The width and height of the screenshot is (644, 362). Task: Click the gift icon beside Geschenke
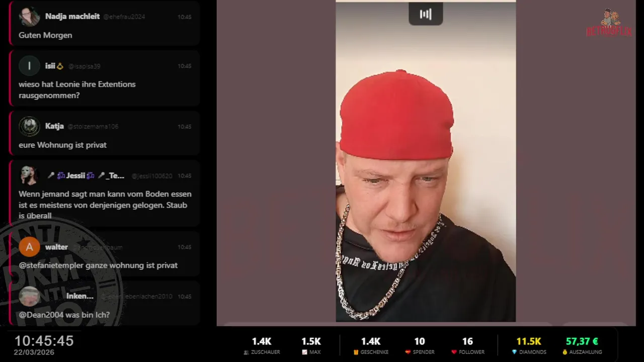tap(355, 352)
